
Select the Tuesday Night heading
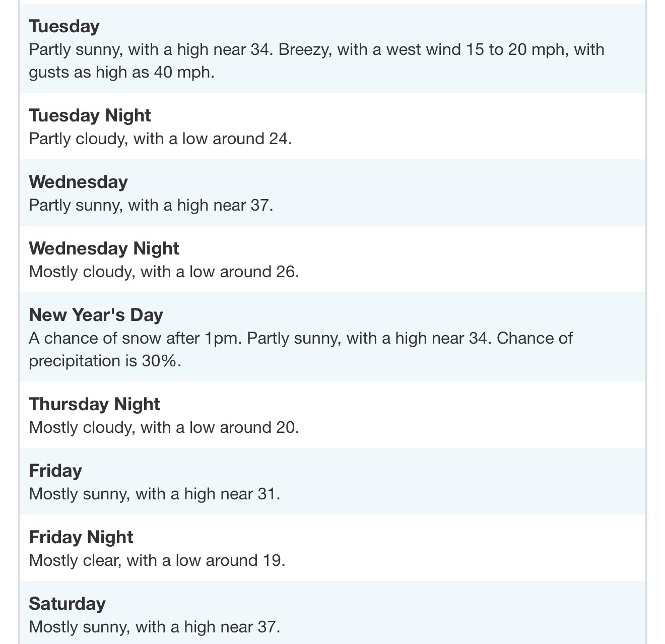[x=90, y=115]
